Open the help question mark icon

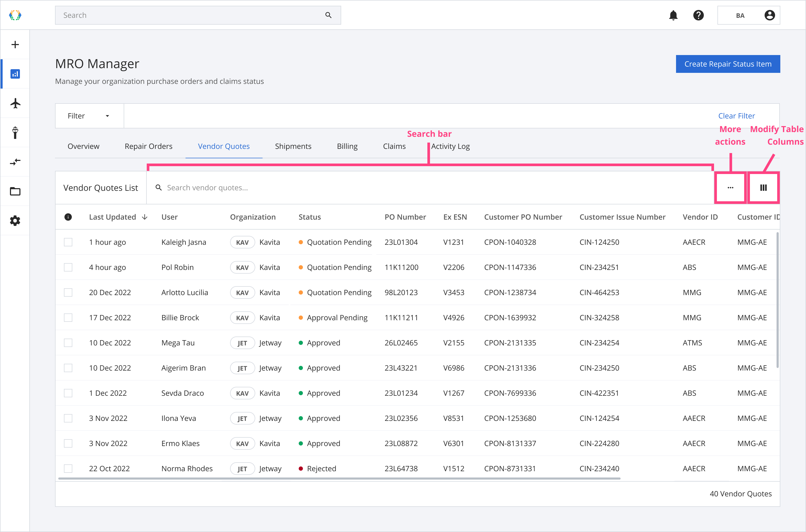(698, 15)
